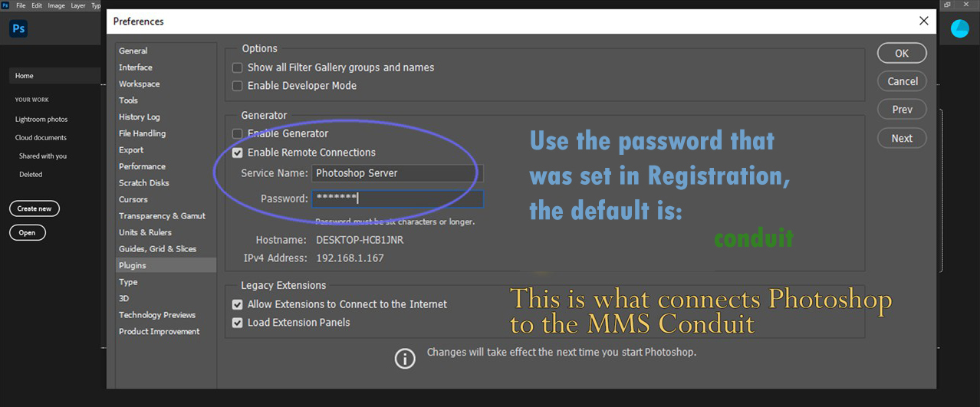Restore down the Photoshop window
This screenshot has width=980, height=407.
tap(948, 5)
